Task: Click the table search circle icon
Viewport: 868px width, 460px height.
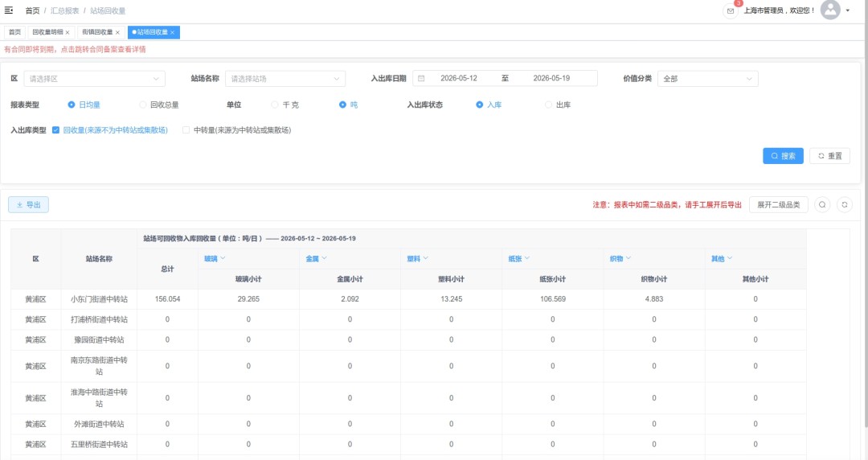Action: [822, 204]
